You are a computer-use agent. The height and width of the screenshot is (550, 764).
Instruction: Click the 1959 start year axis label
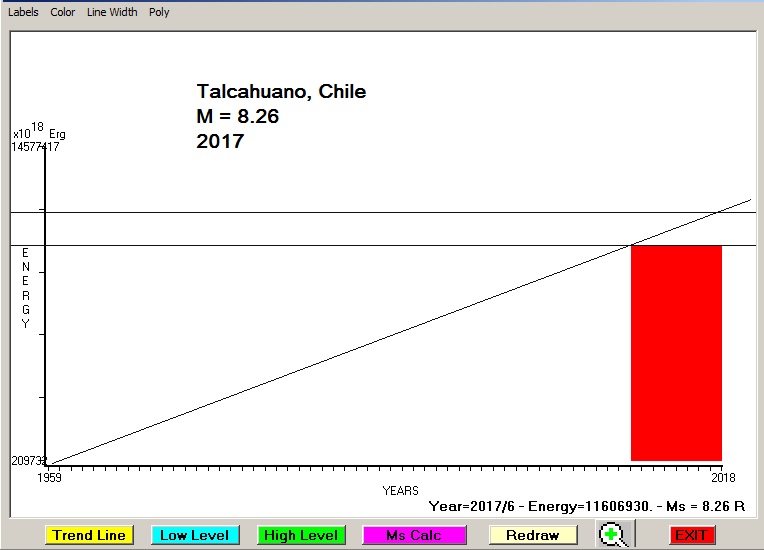50,478
